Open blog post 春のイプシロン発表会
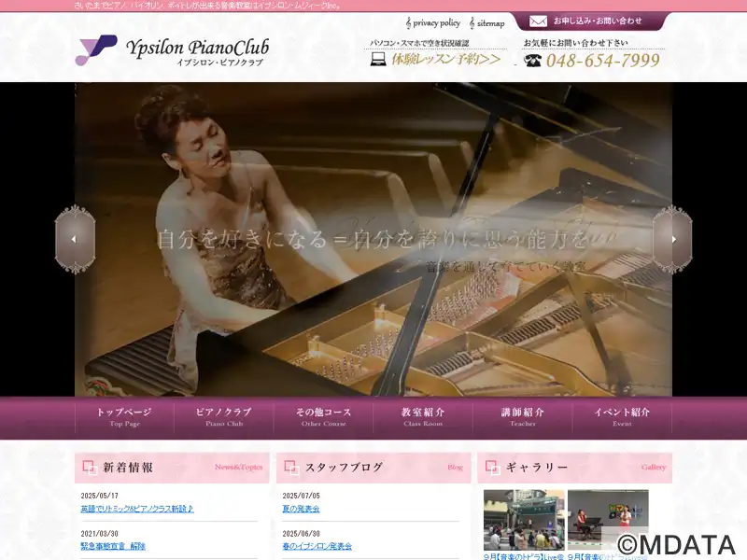This screenshot has width=747, height=560. tap(317, 547)
